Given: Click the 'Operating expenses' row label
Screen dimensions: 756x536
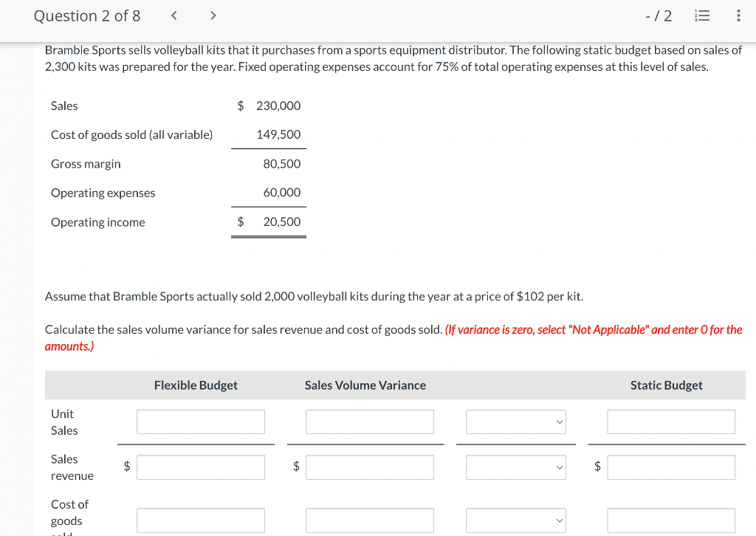Looking at the screenshot, I should pos(103,193).
